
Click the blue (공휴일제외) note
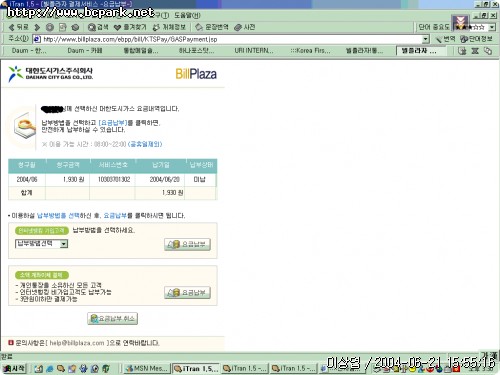pos(145,144)
